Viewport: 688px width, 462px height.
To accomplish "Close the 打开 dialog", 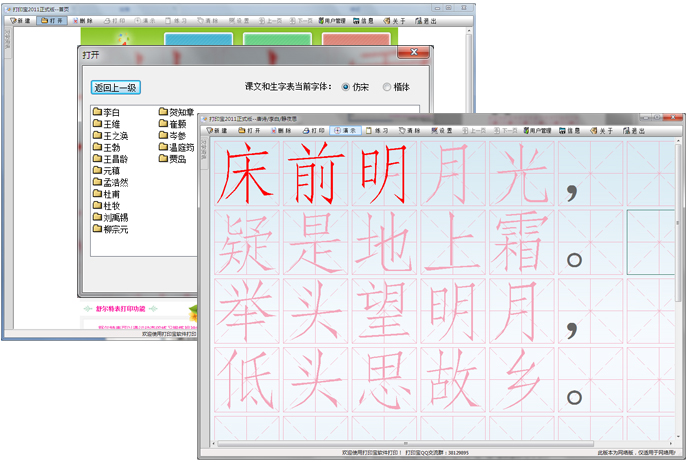I will [x=412, y=54].
